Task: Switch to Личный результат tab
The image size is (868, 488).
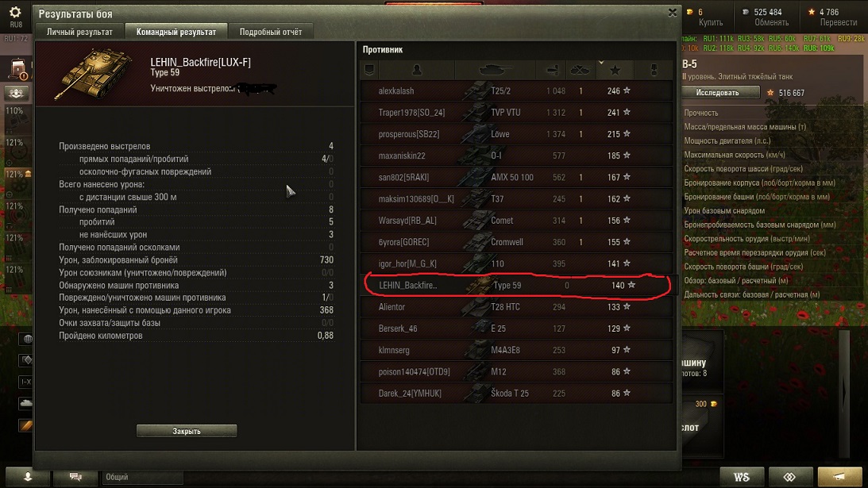Action: [x=79, y=32]
